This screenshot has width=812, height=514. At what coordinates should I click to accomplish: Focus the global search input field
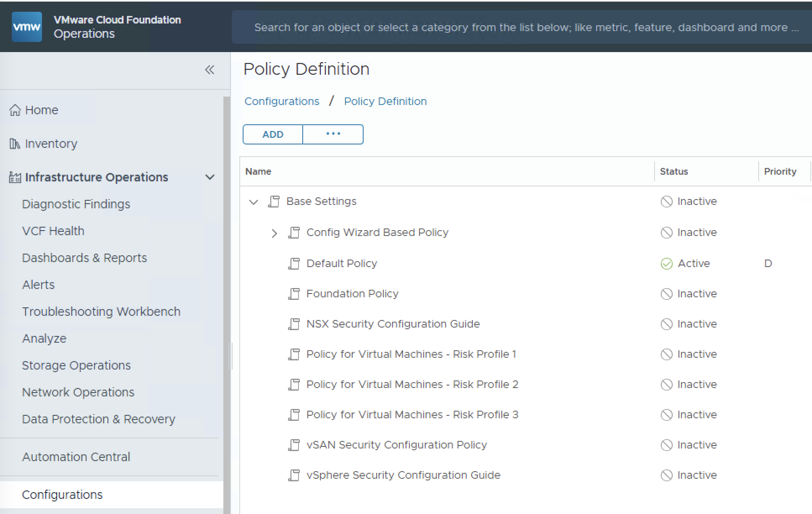(521, 27)
